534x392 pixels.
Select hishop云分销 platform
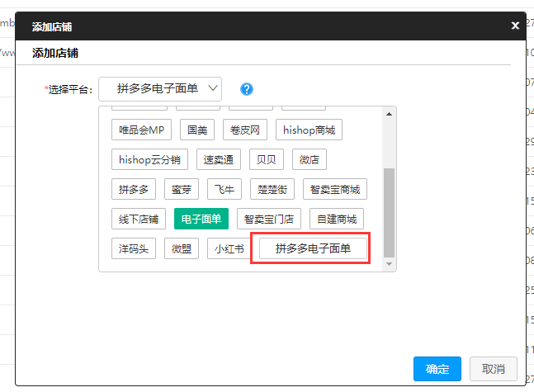click(149, 159)
